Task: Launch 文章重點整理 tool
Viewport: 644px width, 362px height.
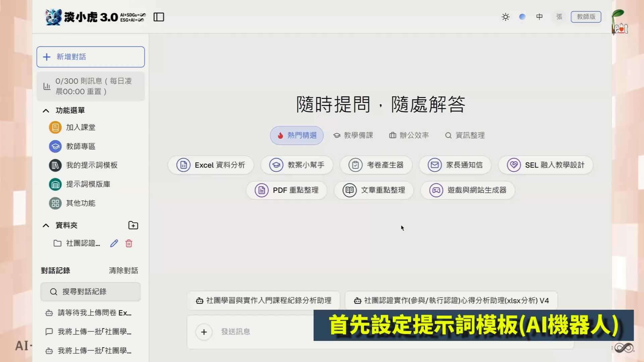Action: click(x=374, y=190)
